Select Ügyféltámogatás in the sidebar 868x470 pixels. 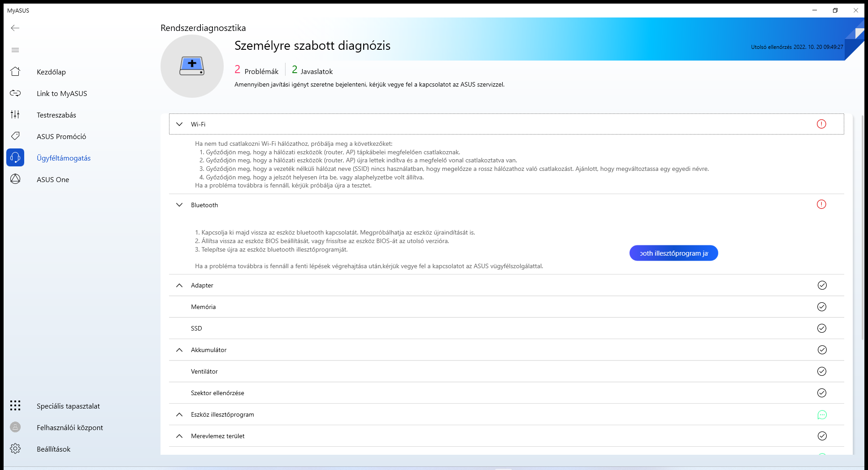coord(64,158)
